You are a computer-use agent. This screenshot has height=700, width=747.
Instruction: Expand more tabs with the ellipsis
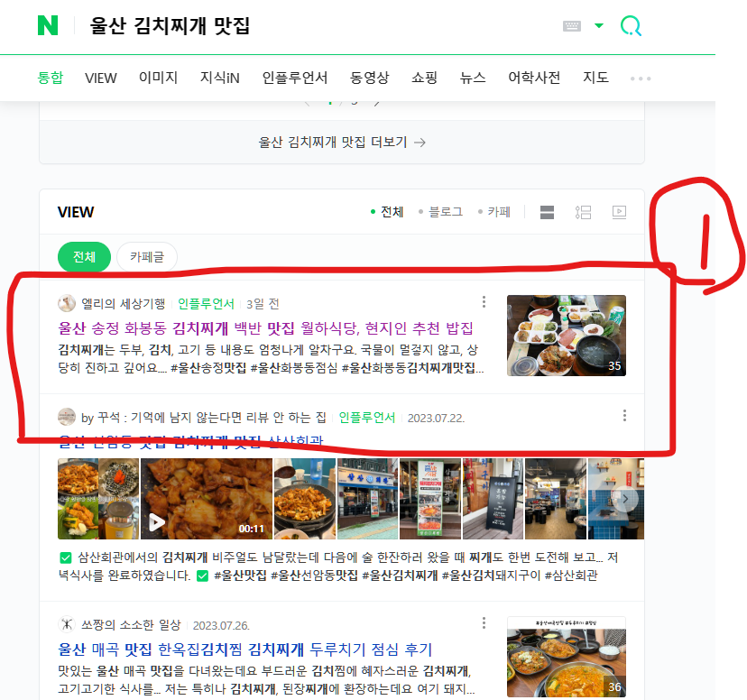pyautogui.click(x=641, y=78)
